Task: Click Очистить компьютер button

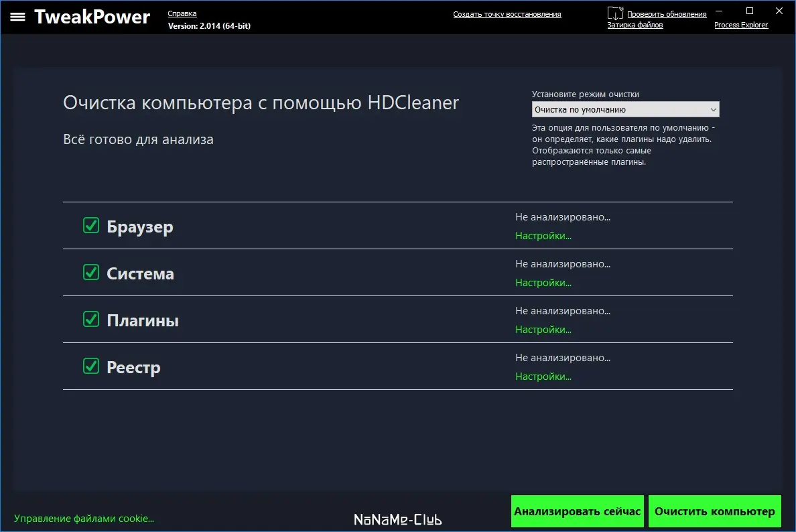Action: click(x=715, y=511)
